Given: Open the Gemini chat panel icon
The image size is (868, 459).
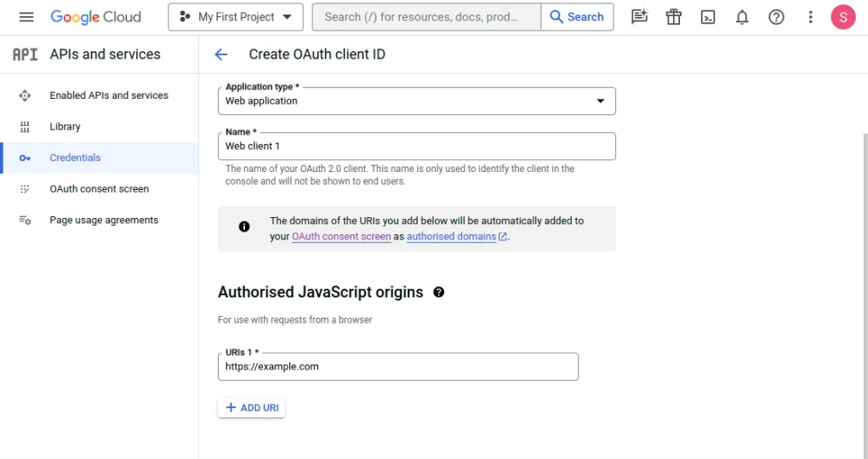Looking at the screenshot, I should click(640, 17).
